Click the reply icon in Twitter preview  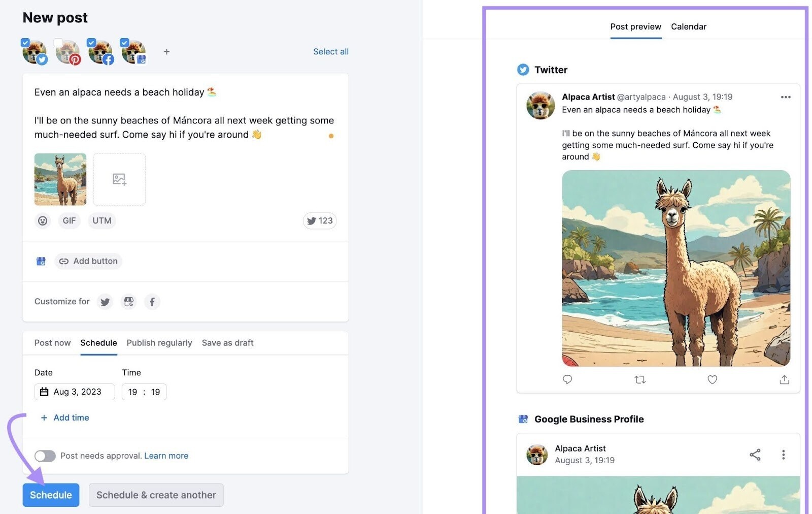pyautogui.click(x=567, y=379)
